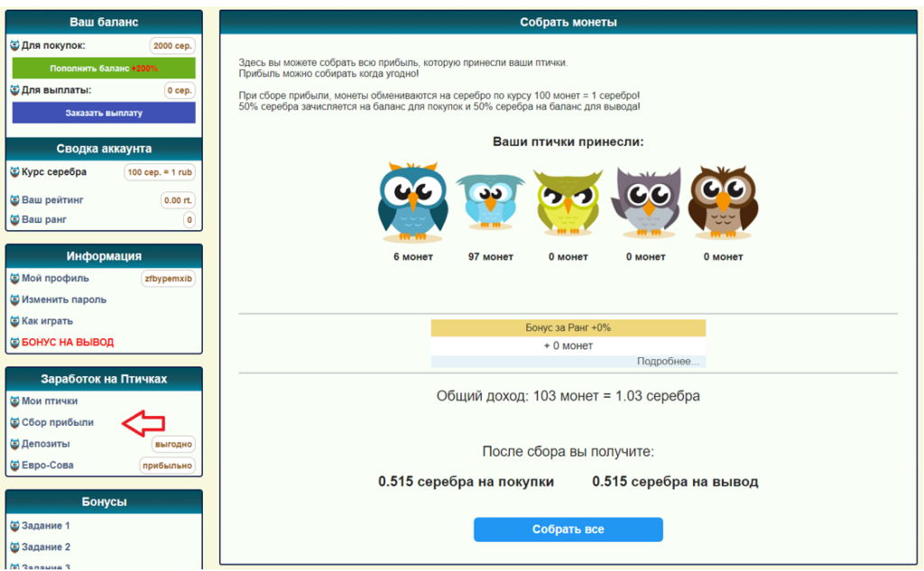The height and width of the screenshot is (571, 924).
Task: Click the Ваш рейтинг label
Action: point(52,200)
